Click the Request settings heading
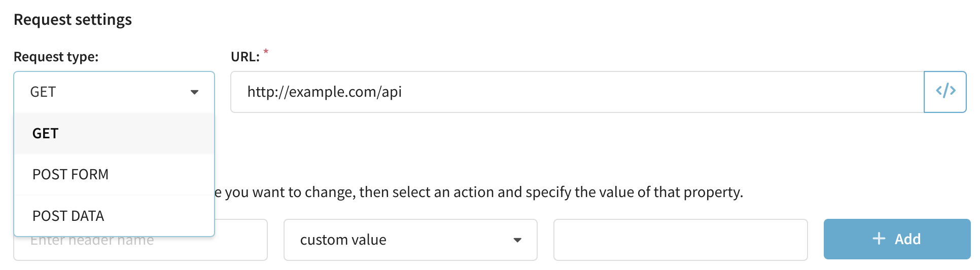980x270 pixels. [x=73, y=19]
